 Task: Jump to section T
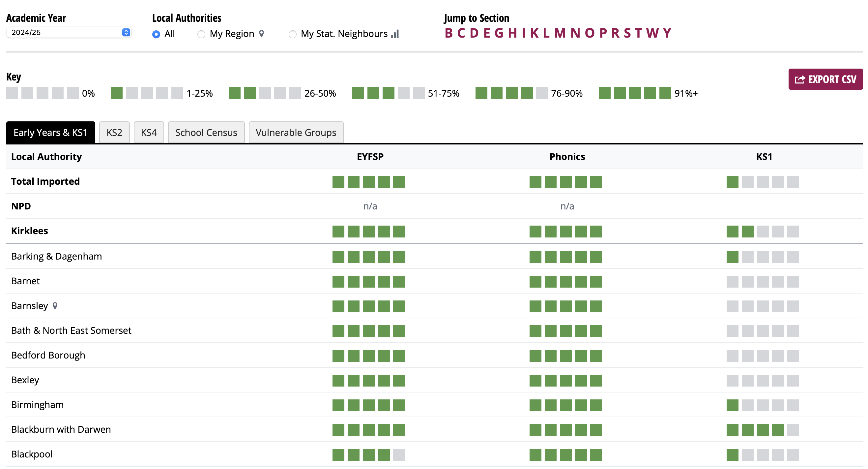coord(638,33)
